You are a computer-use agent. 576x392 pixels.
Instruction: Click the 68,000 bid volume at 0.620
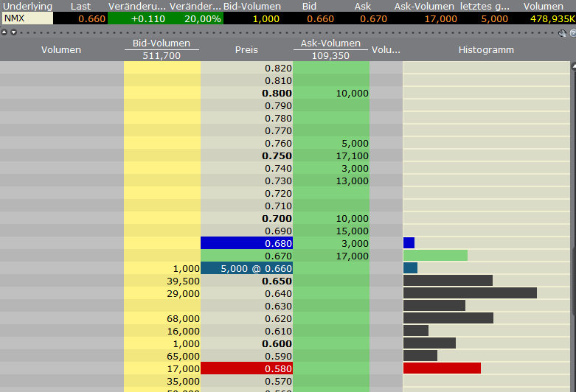point(162,318)
